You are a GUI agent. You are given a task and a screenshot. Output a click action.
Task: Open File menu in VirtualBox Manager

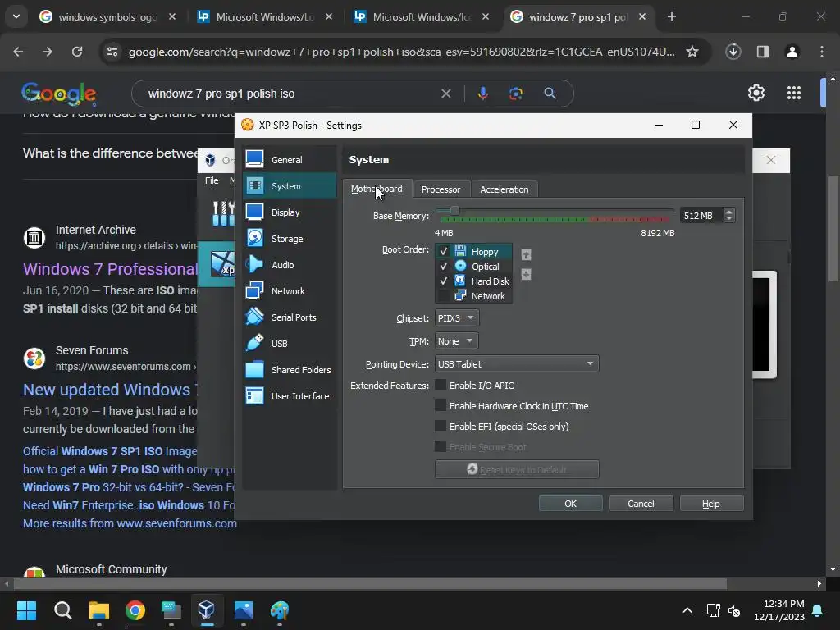(212, 180)
